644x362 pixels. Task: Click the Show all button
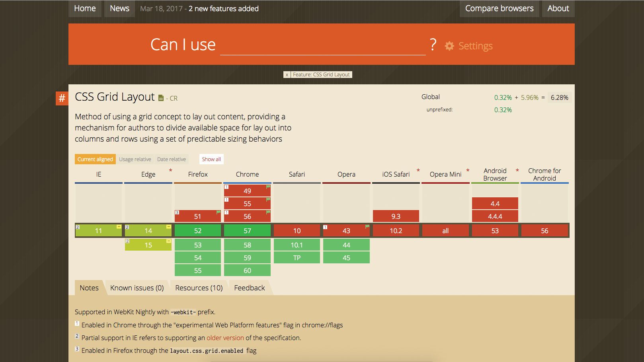[x=211, y=159]
